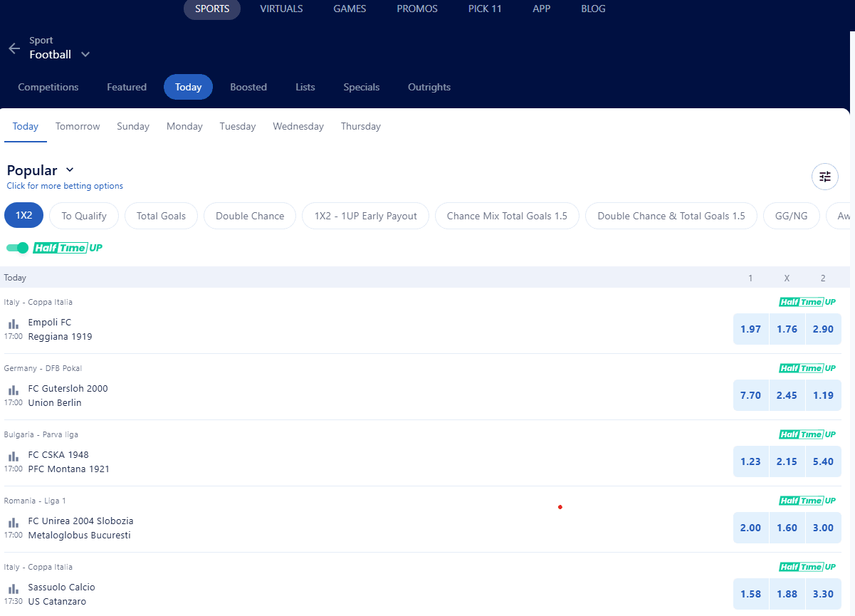Open the PROMOS top menu
Image resolution: width=855 pixels, height=616 pixels.
click(417, 9)
